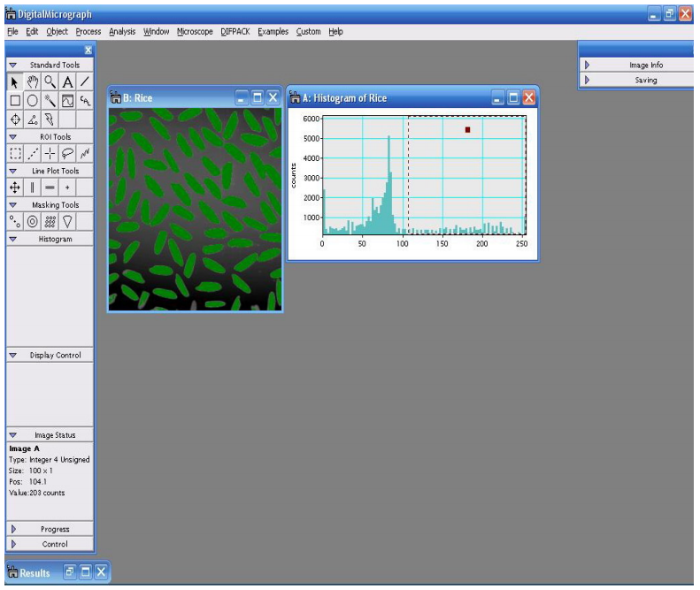Collapse the Standard Tools section

pos(13,65)
